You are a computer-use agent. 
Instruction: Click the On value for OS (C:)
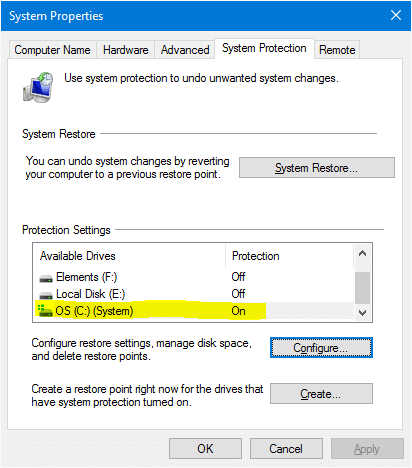pyautogui.click(x=239, y=311)
